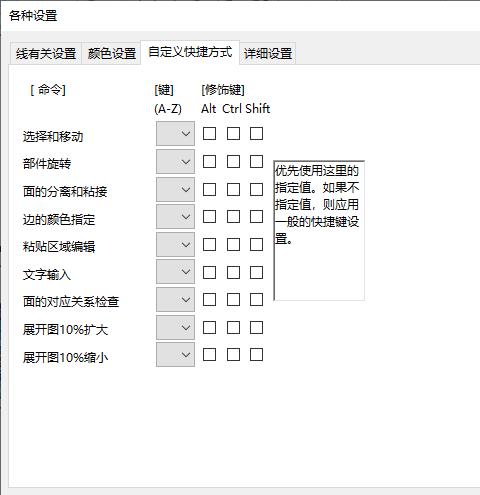Expand key dropdown for 部件旋转

175,162
